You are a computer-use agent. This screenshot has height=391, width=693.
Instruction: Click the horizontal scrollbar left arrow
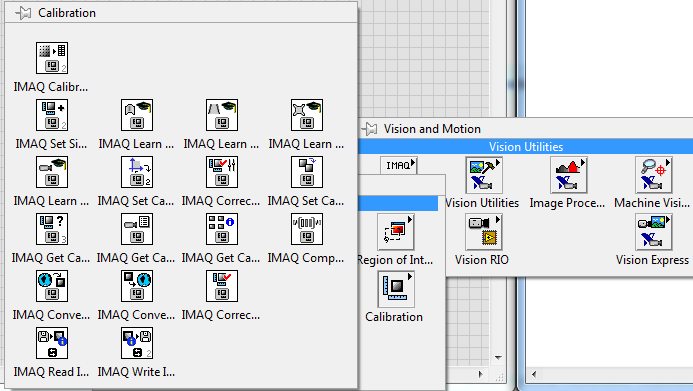coord(534,375)
